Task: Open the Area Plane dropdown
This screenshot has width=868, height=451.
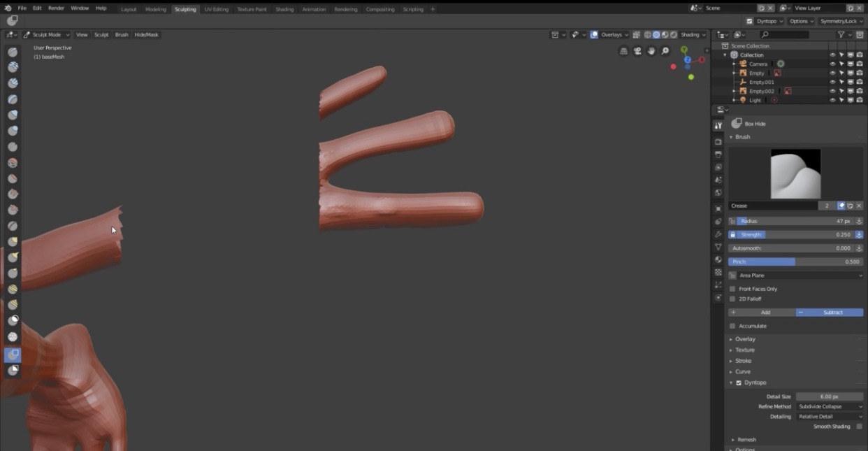Action: click(x=796, y=275)
